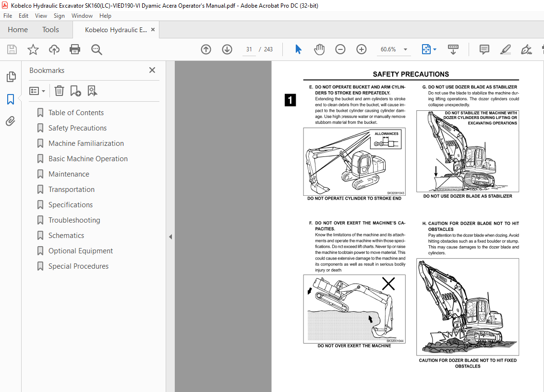Click the stroke end excavator illustration
The width and height of the screenshot is (544, 392).
(x=354, y=162)
